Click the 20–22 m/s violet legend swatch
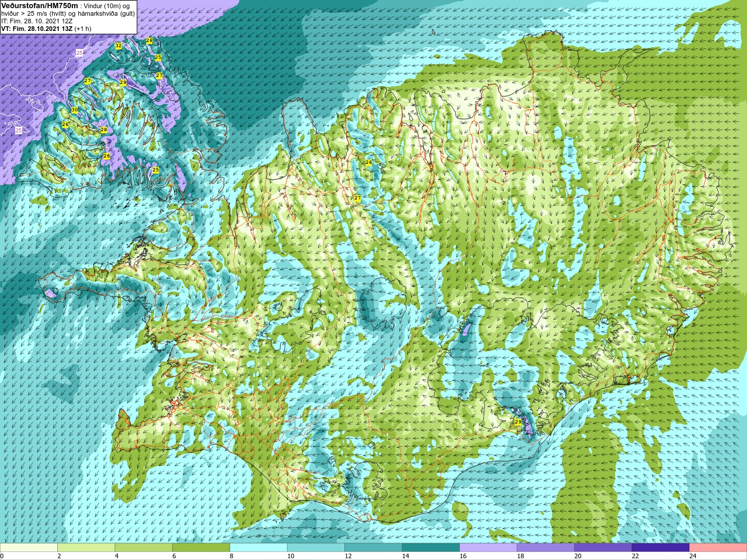This screenshot has height=560, width=747. (x=603, y=548)
